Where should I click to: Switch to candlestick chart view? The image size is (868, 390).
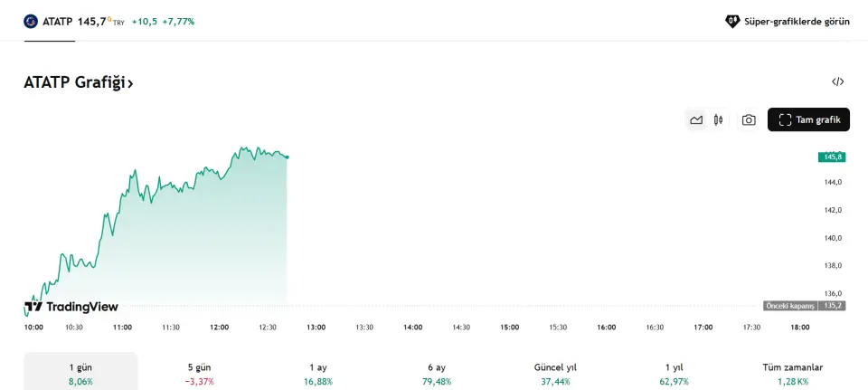(x=719, y=119)
